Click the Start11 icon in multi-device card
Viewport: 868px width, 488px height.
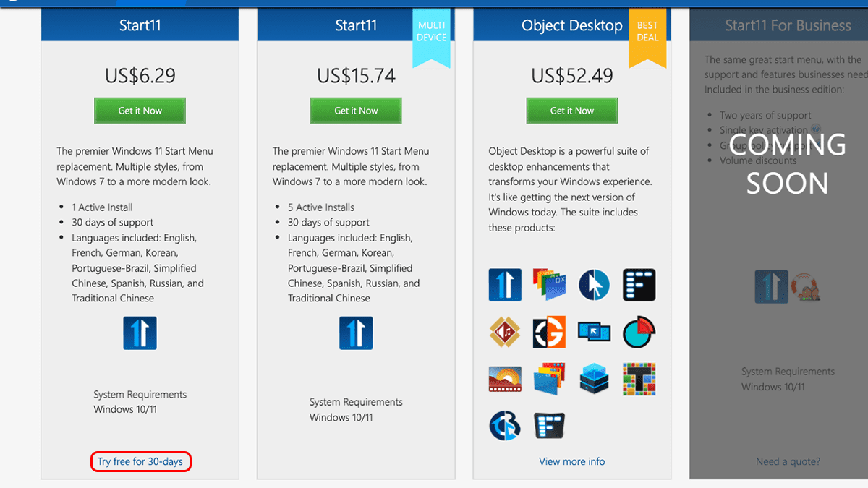tap(356, 333)
